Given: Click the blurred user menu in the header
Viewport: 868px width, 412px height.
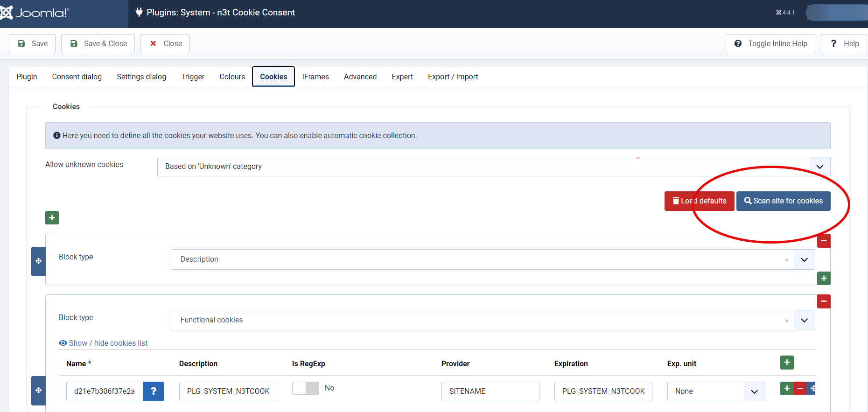Looking at the screenshot, I should coord(837,13).
